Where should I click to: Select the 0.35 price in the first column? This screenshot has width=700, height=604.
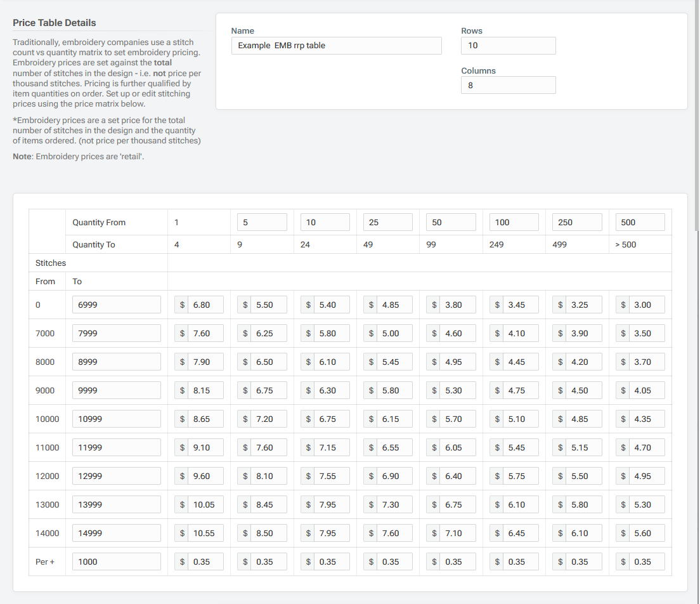coord(203,561)
